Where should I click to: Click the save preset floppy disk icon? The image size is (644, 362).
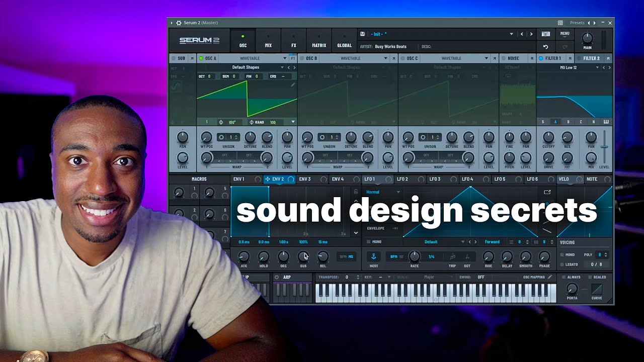[x=362, y=34]
